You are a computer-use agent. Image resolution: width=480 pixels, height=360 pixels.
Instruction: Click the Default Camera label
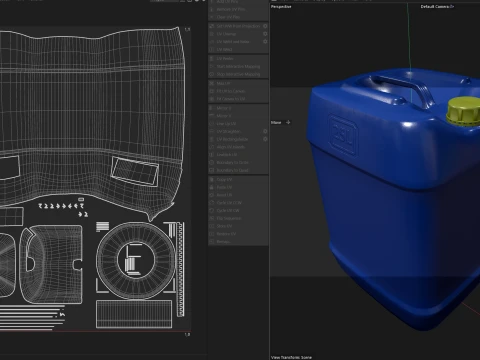click(435, 6)
